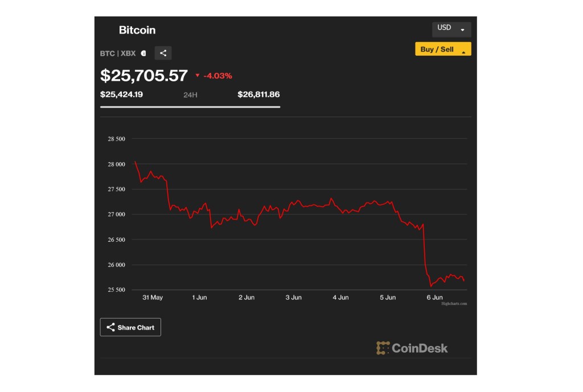Click the 28 000 price axis label
This screenshot has width=583, height=392.
[x=116, y=164]
